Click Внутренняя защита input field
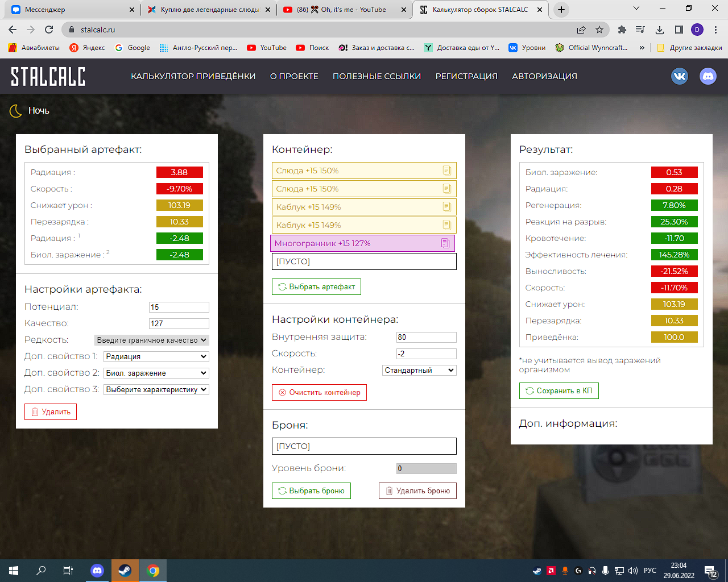 pos(427,337)
